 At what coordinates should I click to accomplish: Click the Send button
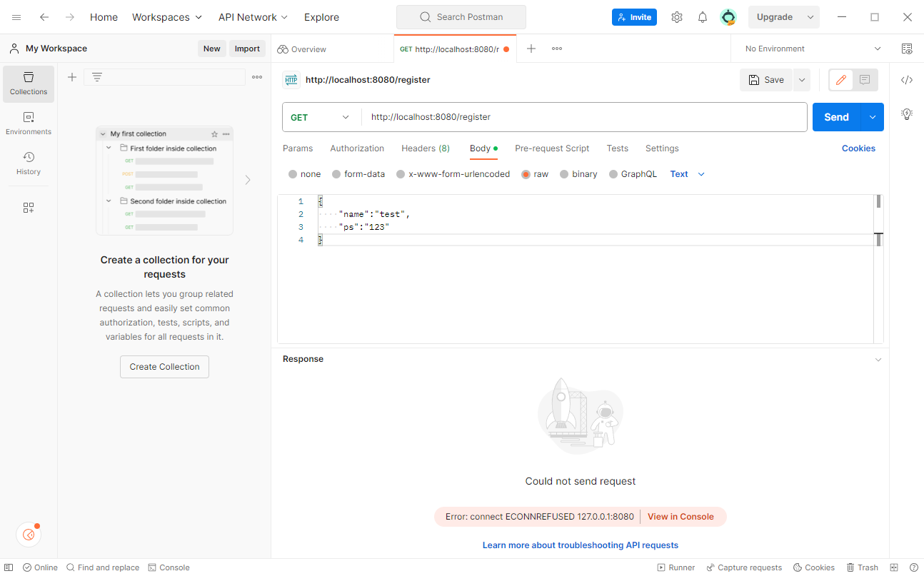pos(837,117)
